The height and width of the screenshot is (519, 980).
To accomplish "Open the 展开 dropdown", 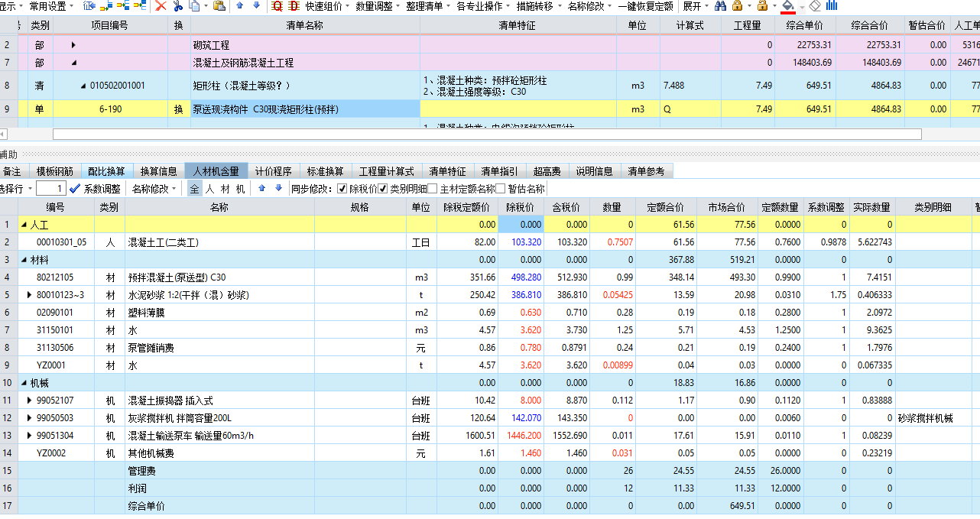I will (x=695, y=6).
